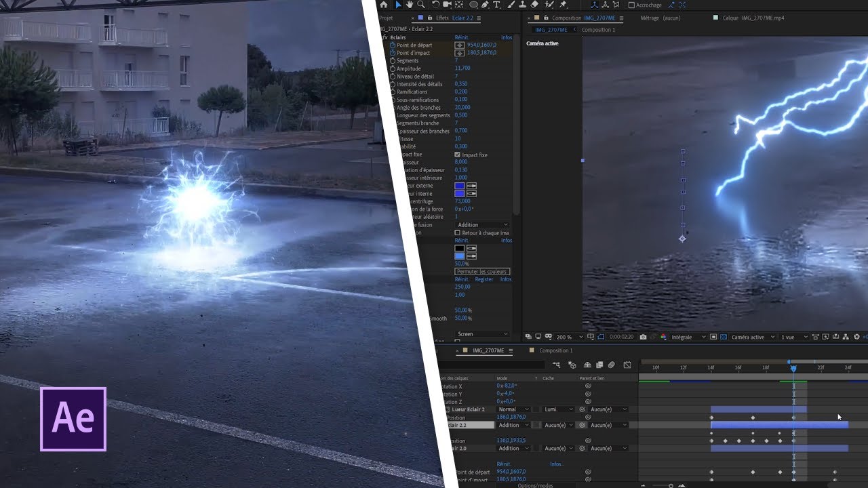Check the Retour à chaque image checkbox
Screen dimensions: 868x488
(457, 232)
